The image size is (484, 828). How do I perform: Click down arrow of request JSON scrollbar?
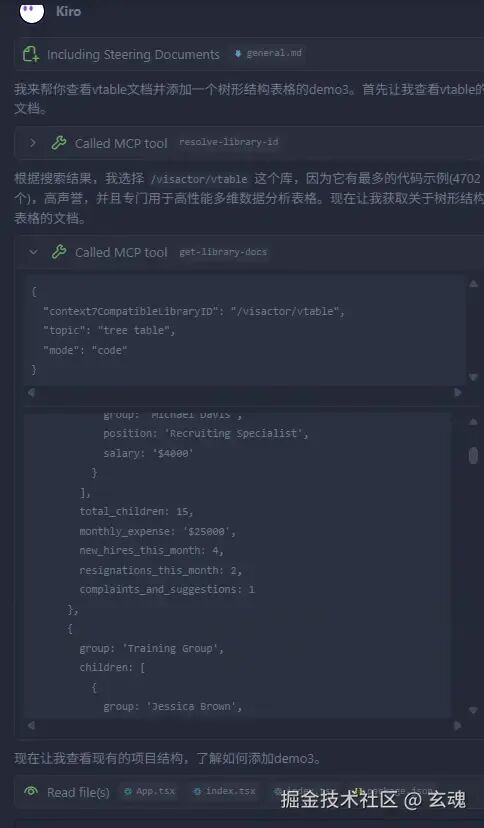(x=473, y=377)
